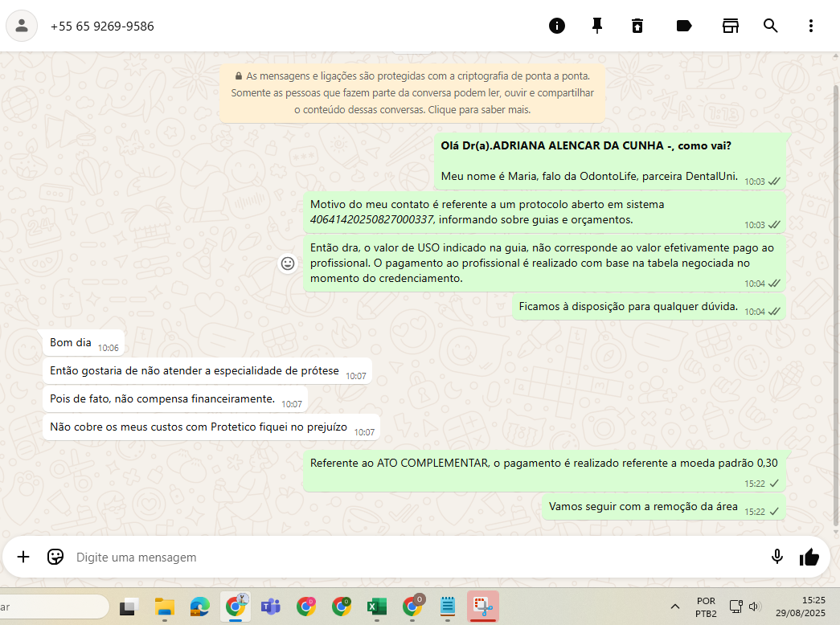
Task: Click the 'Digite uma mensagem' input field
Action: 402,557
